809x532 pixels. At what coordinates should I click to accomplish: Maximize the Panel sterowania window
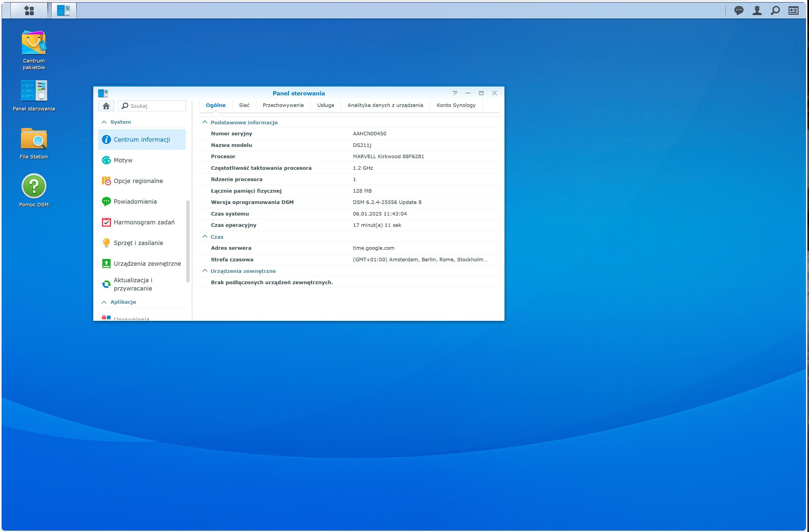(x=481, y=93)
